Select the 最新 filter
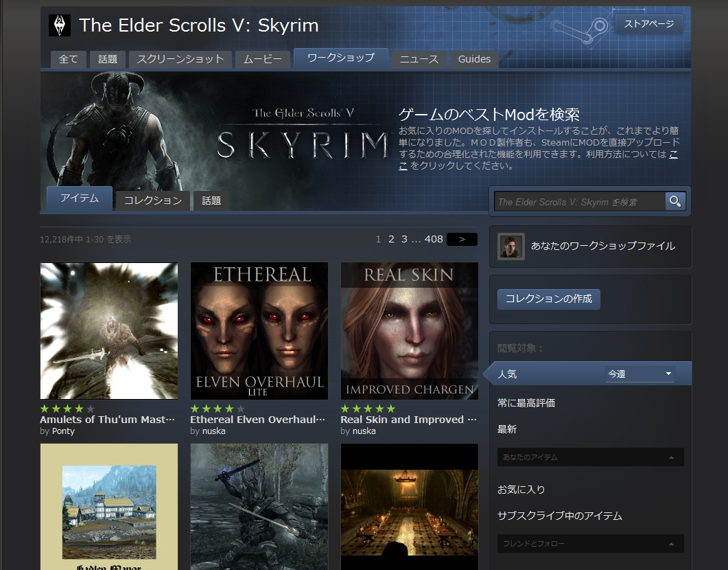This screenshot has height=570, width=728. pos(507,429)
